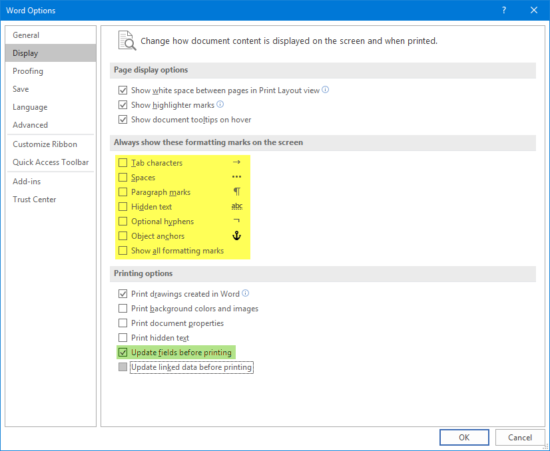Switch to Language settings
550x451 pixels.
coord(51,107)
